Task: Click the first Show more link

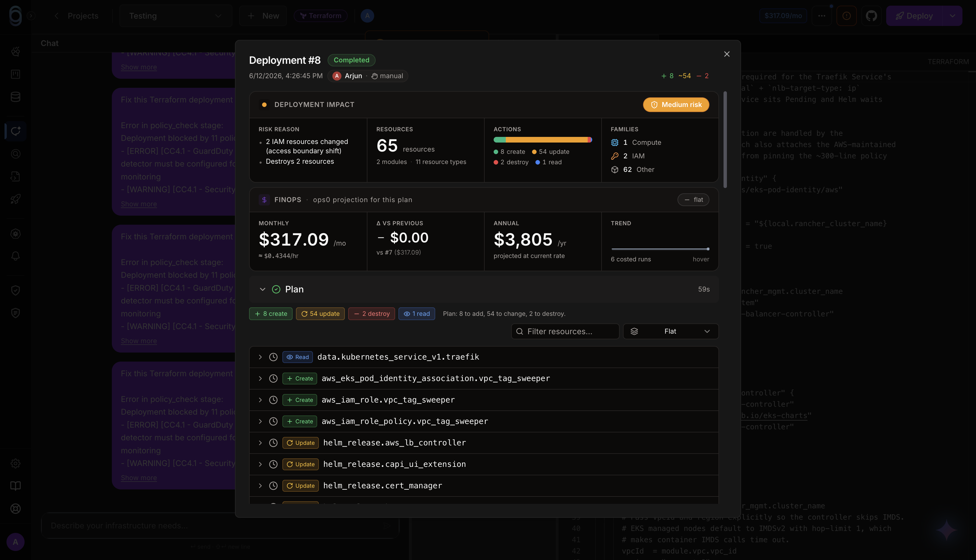Action: [x=139, y=67]
